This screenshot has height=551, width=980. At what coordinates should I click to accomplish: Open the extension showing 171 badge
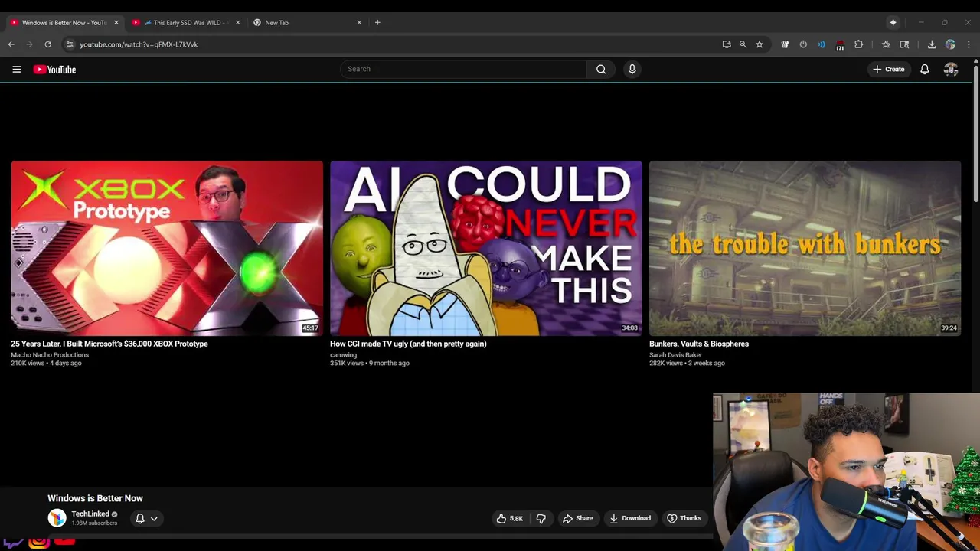840,45
